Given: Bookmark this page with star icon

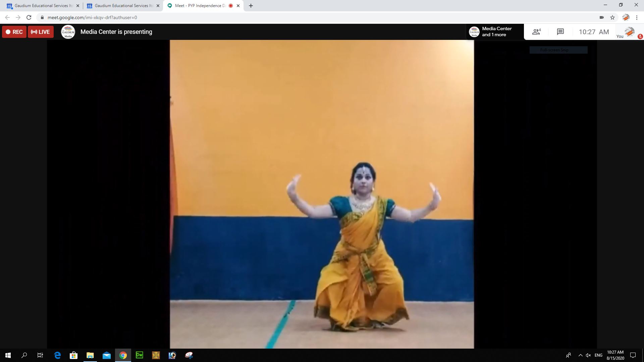Looking at the screenshot, I should click(612, 17).
